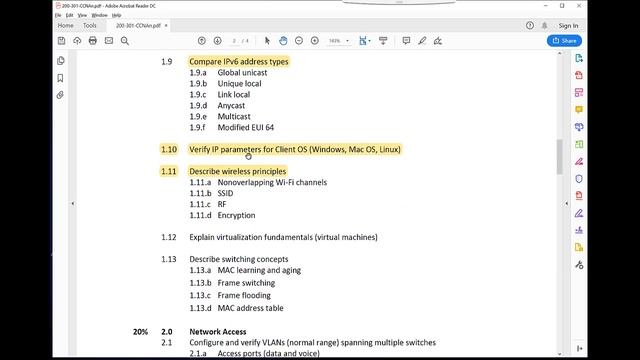Add a sticky note comment
Screen dimensions: 640x360
pos(406,41)
